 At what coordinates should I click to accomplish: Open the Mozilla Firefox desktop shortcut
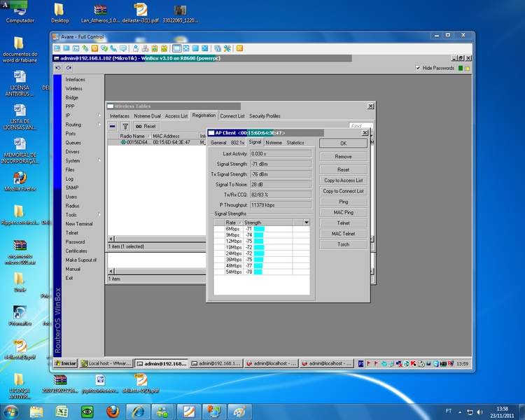pyautogui.click(x=20, y=178)
